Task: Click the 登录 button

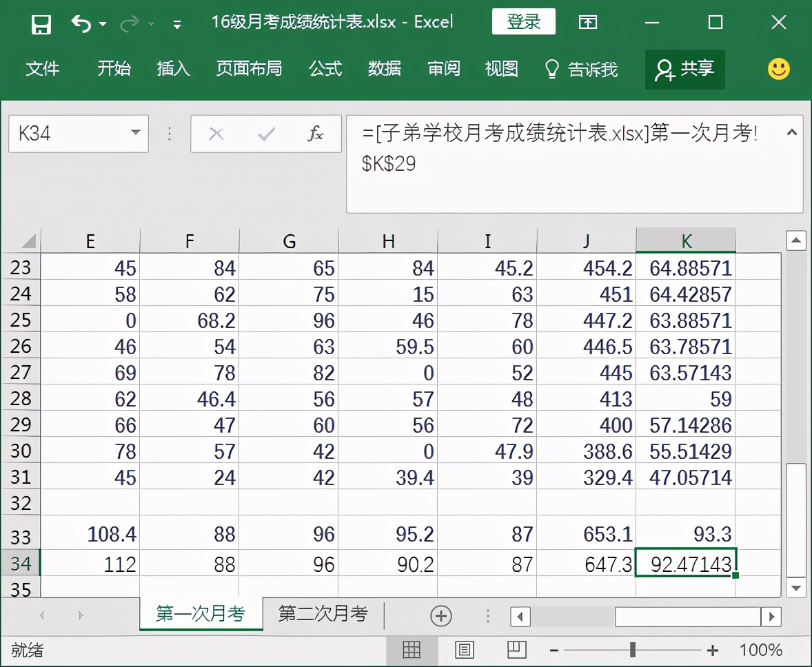Action: (x=523, y=21)
